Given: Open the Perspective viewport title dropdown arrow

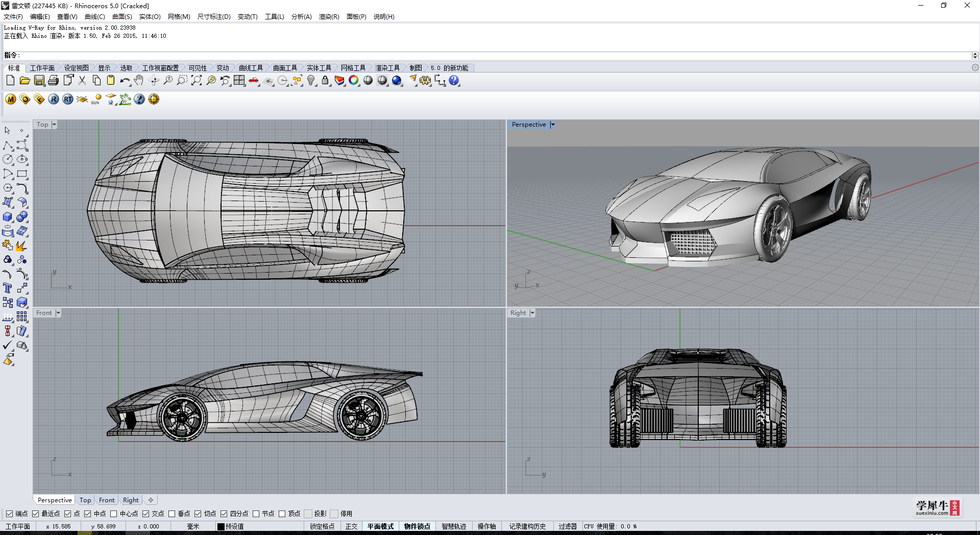Looking at the screenshot, I should coord(552,125).
